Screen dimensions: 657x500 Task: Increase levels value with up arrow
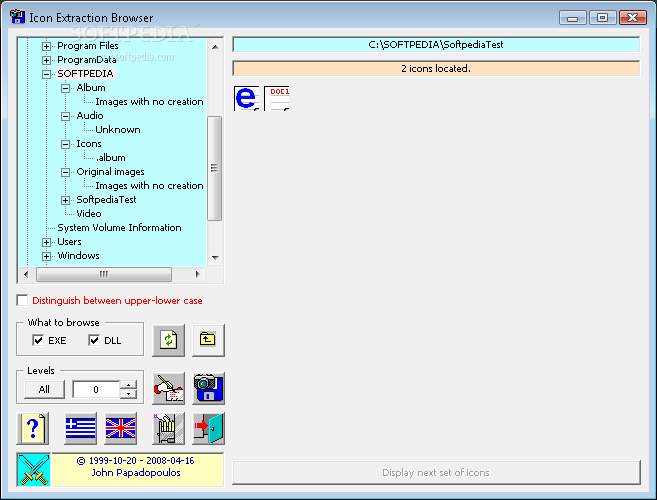[128, 385]
